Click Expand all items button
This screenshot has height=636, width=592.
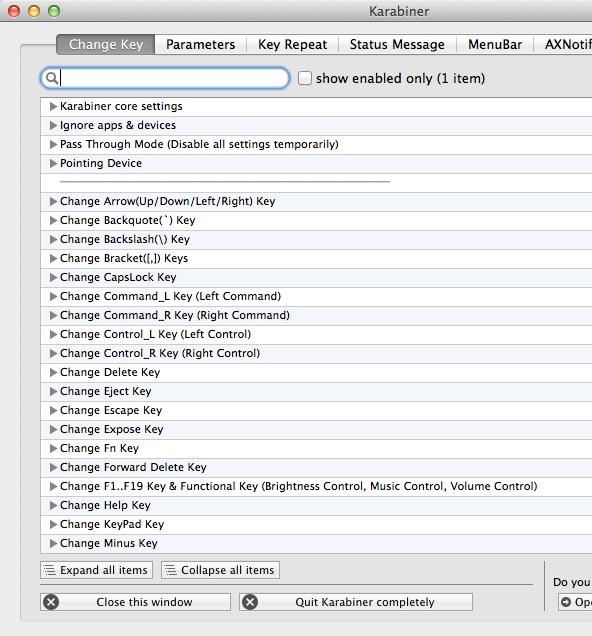pyautogui.click(x=97, y=570)
